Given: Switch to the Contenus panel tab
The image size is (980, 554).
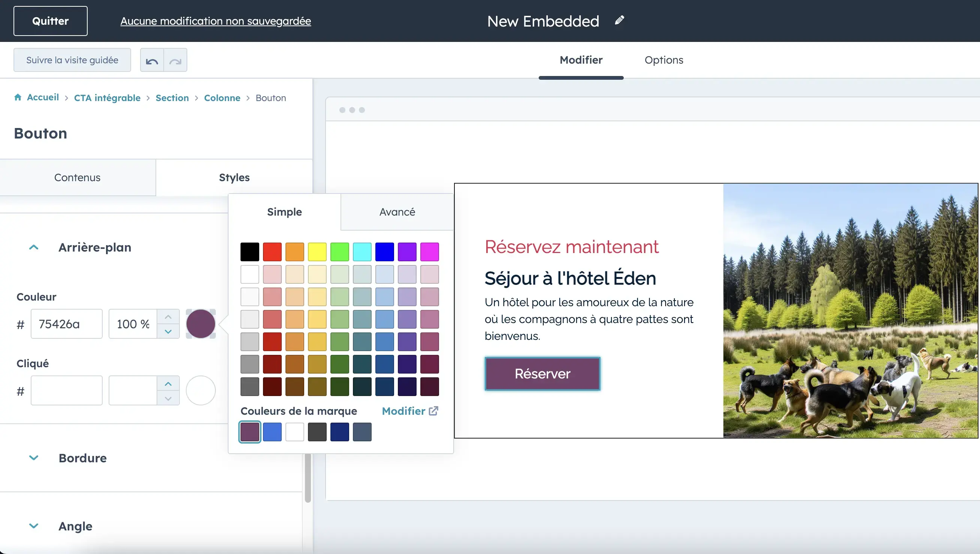Looking at the screenshot, I should [x=78, y=177].
